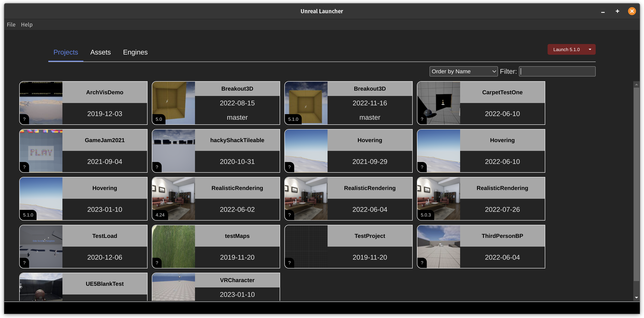Open the Engines tab
This screenshot has width=644, height=318.
(x=135, y=52)
